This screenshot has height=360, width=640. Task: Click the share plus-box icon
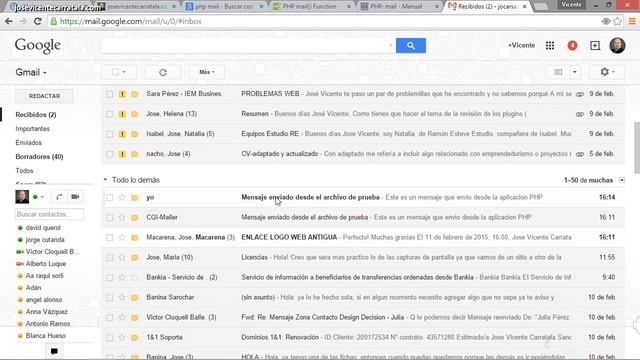point(595,46)
